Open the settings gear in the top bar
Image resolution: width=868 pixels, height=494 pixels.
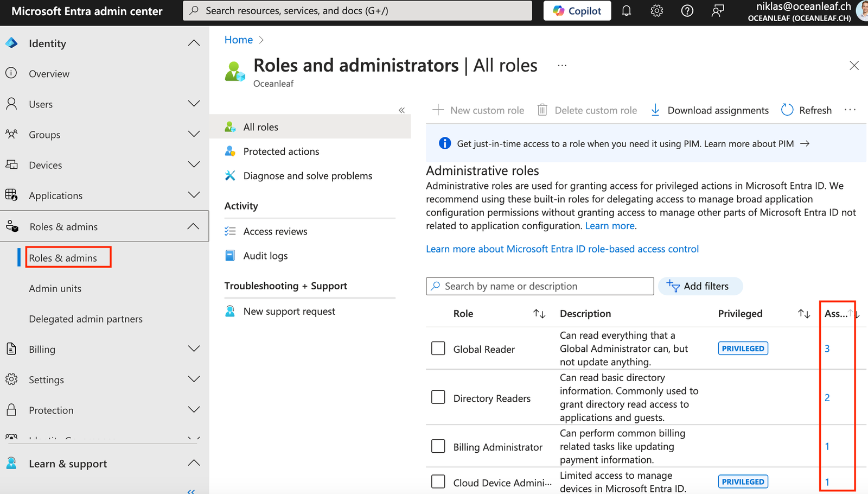pos(656,10)
